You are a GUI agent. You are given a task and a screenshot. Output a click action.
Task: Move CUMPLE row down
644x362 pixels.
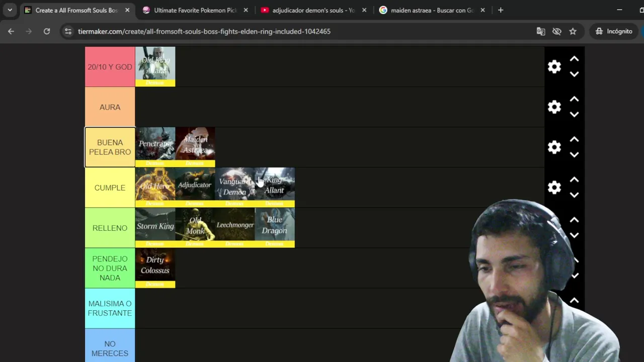[x=574, y=195]
